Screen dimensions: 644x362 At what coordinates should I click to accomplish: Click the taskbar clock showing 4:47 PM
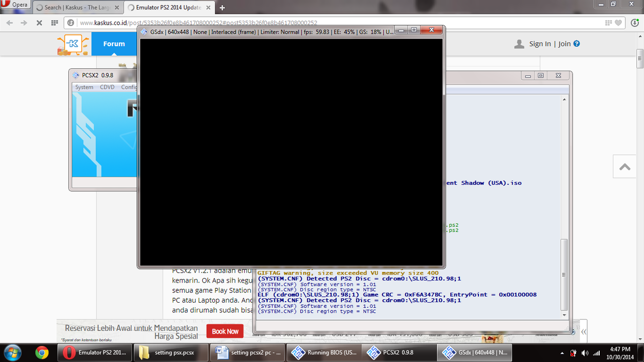(619, 352)
